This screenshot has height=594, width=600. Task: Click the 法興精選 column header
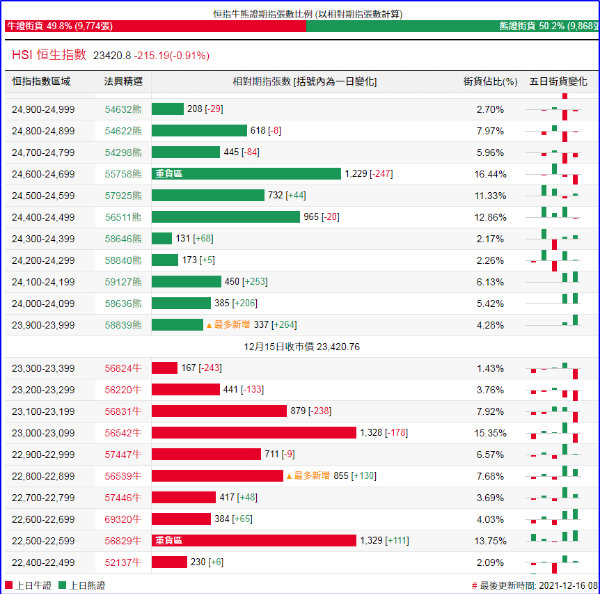(123, 80)
